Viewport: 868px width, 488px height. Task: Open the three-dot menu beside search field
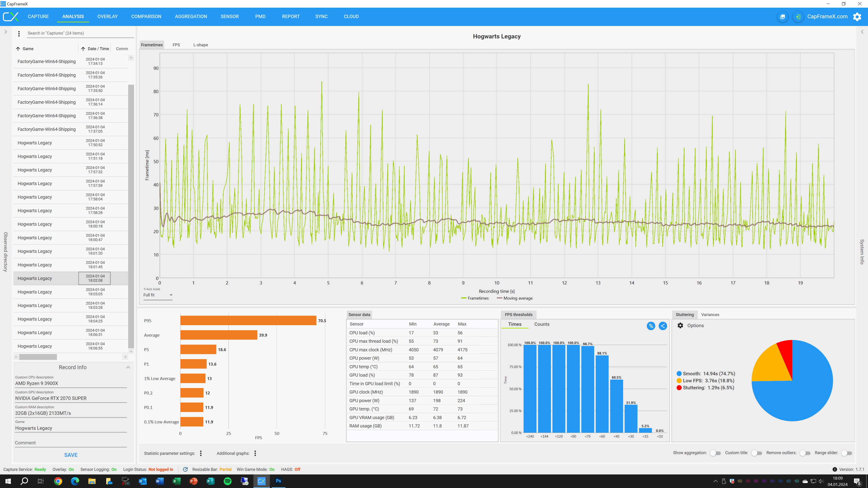(19, 33)
